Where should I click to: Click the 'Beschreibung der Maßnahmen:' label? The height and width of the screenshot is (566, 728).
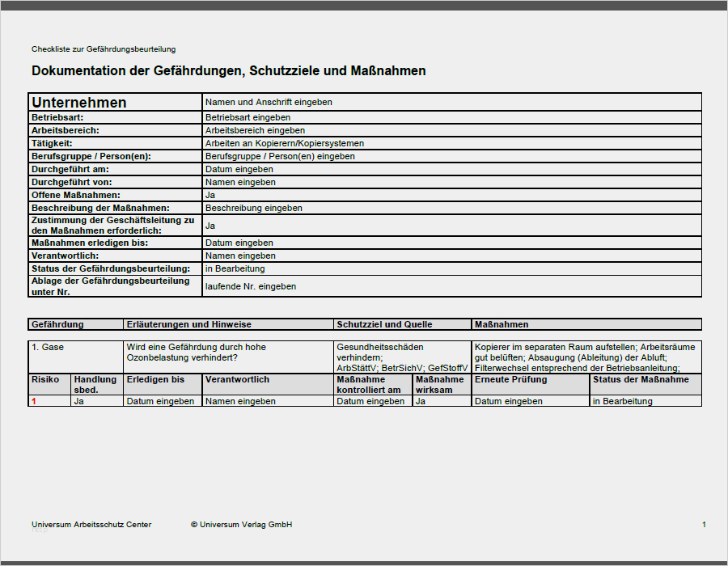click(100, 209)
